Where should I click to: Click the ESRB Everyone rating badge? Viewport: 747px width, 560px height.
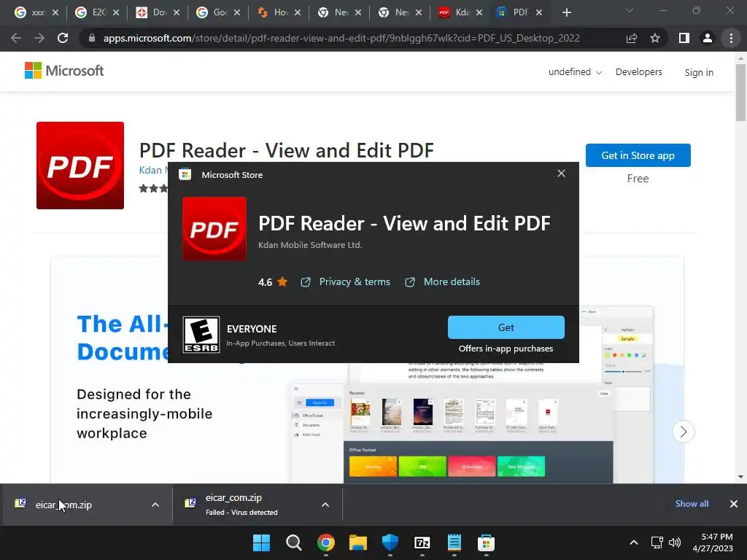point(201,335)
